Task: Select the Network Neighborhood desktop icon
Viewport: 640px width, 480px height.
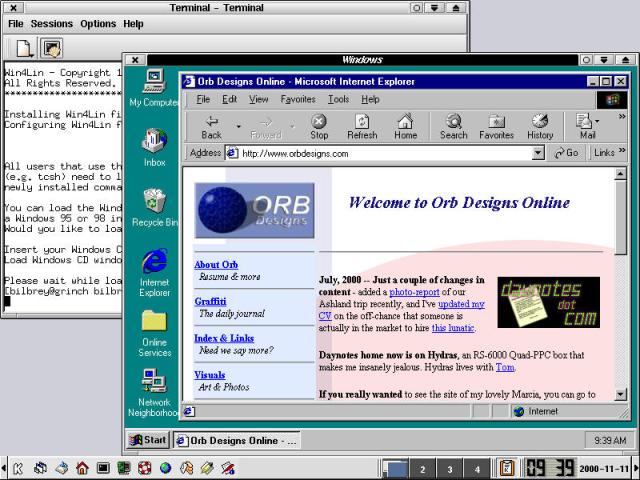Action: click(x=153, y=393)
